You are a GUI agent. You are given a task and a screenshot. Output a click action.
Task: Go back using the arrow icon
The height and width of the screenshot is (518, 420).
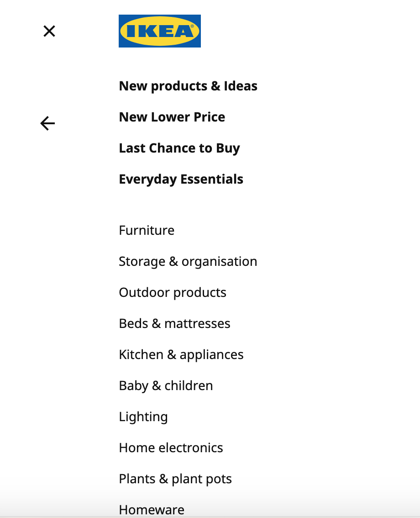point(47,123)
